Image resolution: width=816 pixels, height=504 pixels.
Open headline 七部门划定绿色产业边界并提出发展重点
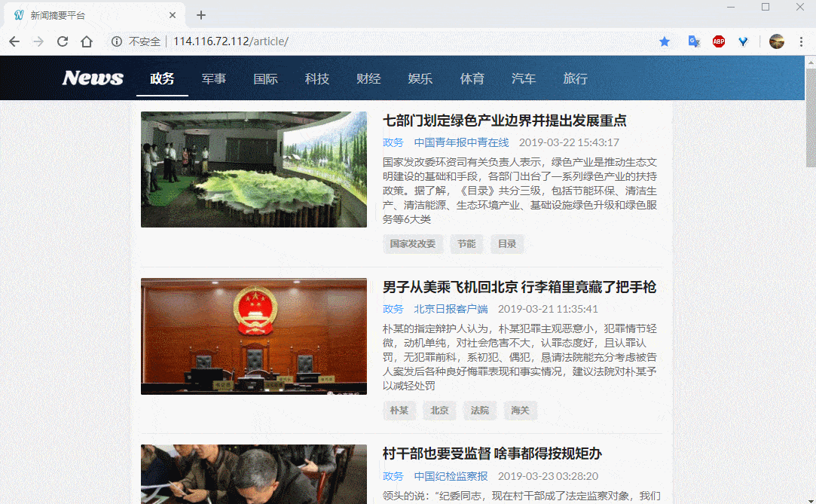click(504, 121)
